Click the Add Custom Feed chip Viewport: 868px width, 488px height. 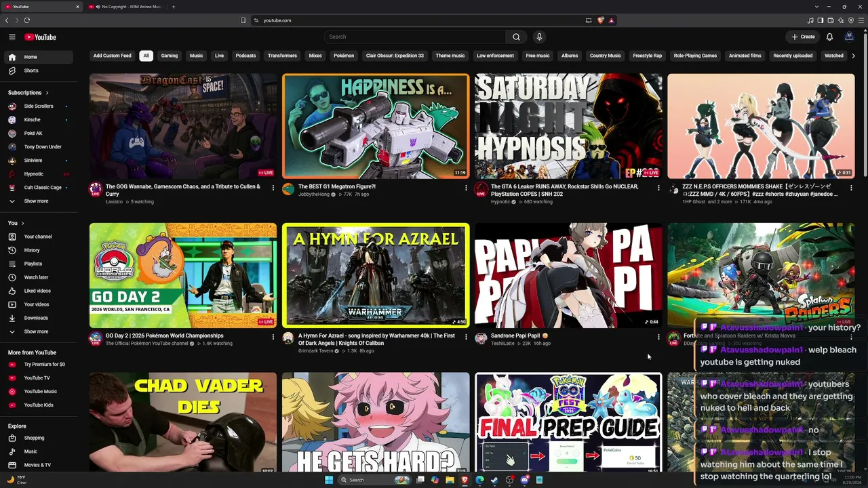(113, 56)
